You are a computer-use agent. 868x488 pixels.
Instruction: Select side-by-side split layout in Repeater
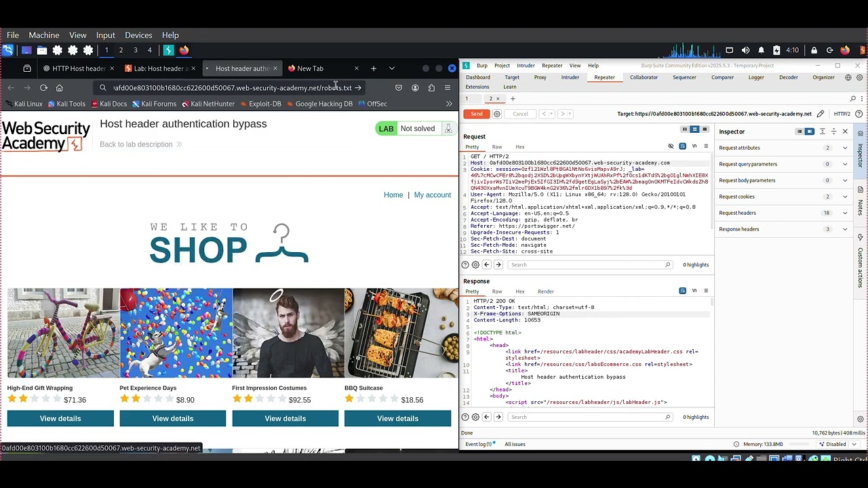(685, 129)
